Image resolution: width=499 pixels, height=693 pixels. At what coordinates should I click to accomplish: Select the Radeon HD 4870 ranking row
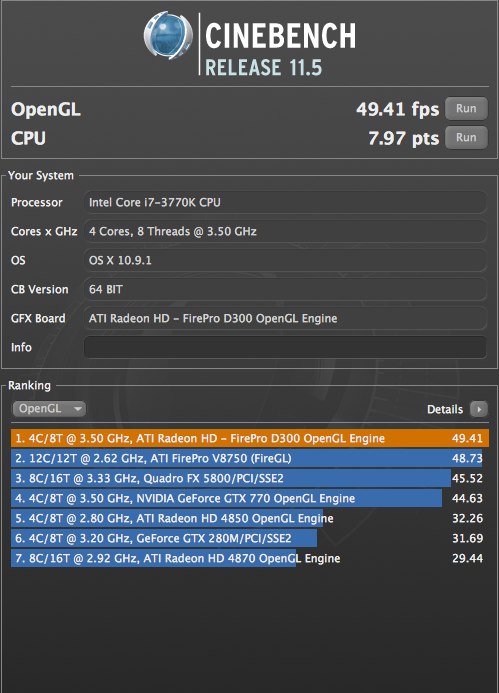(x=250, y=558)
